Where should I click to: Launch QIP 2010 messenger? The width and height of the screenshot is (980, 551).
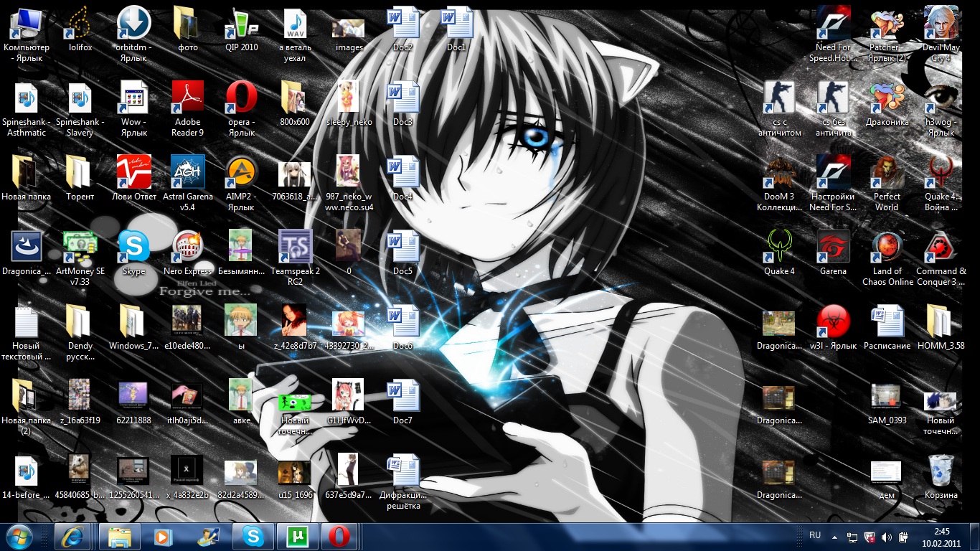coord(241,23)
